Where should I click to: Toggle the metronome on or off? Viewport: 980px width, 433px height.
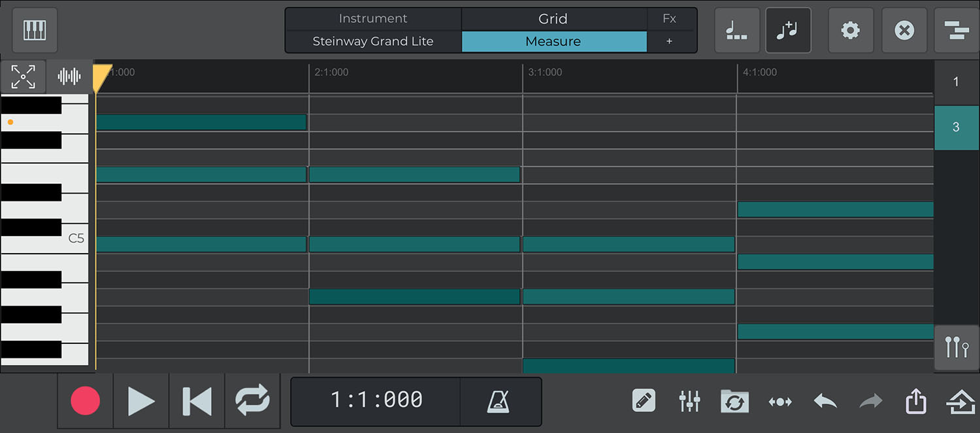(500, 400)
